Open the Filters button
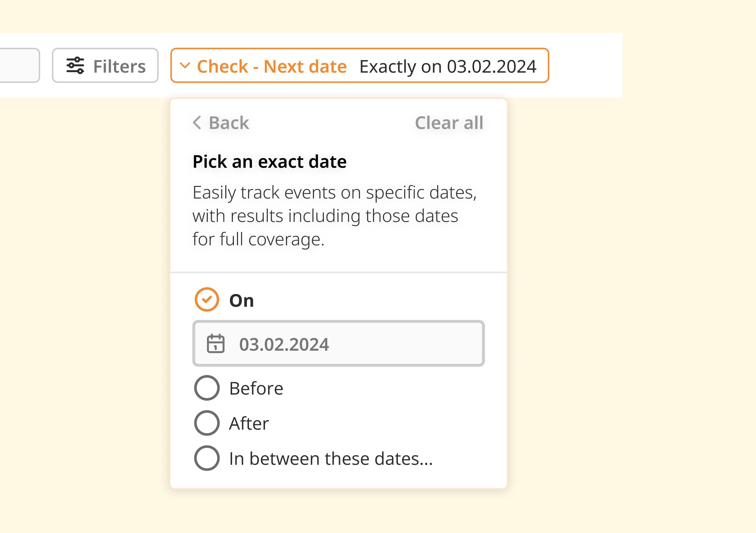Screen dimensions: 756x533 coord(105,66)
